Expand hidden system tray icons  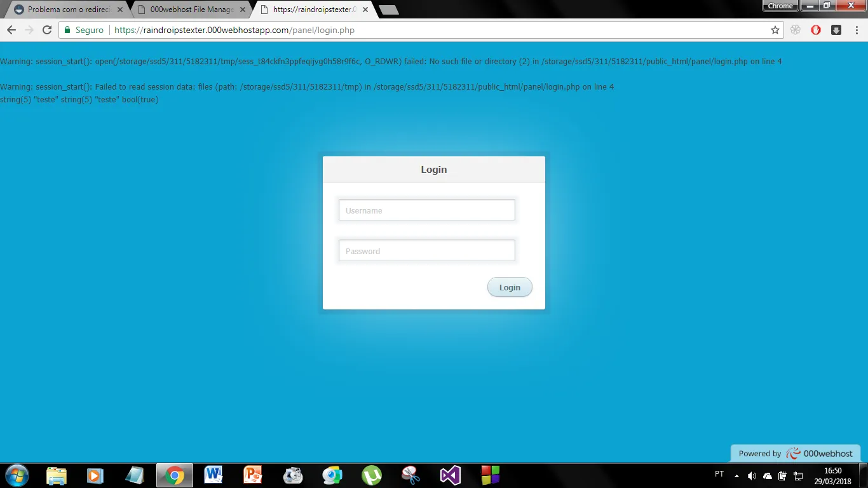[736, 475]
